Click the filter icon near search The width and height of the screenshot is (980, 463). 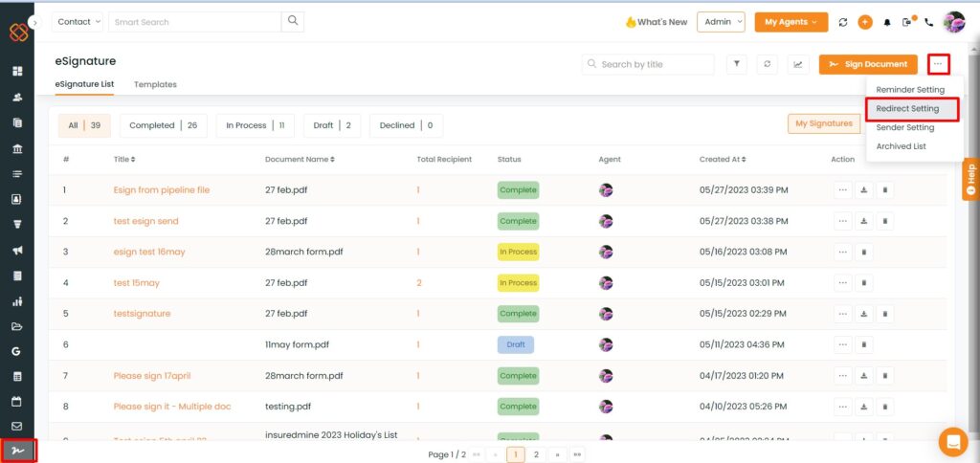(x=737, y=64)
